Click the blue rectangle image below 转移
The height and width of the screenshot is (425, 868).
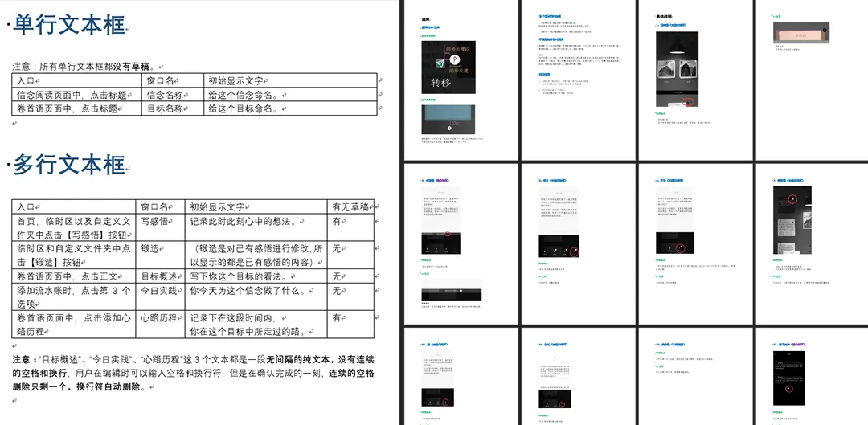pyautogui.click(x=448, y=121)
